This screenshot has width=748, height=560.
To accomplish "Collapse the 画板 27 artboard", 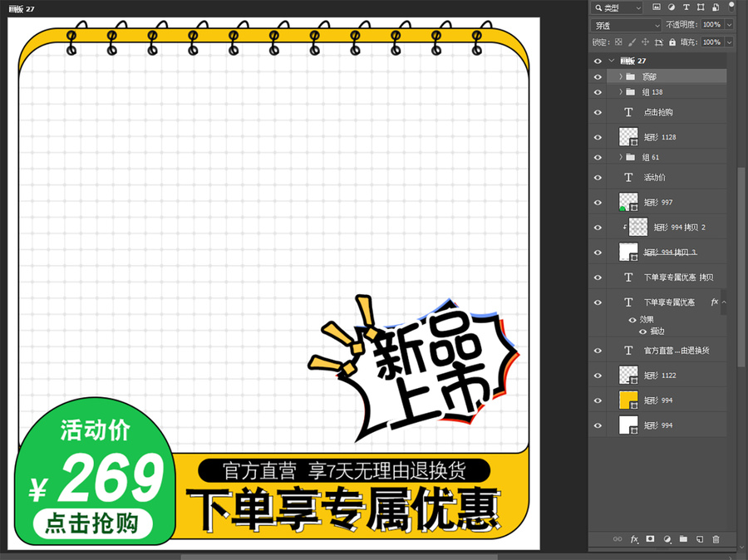I will point(612,61).
